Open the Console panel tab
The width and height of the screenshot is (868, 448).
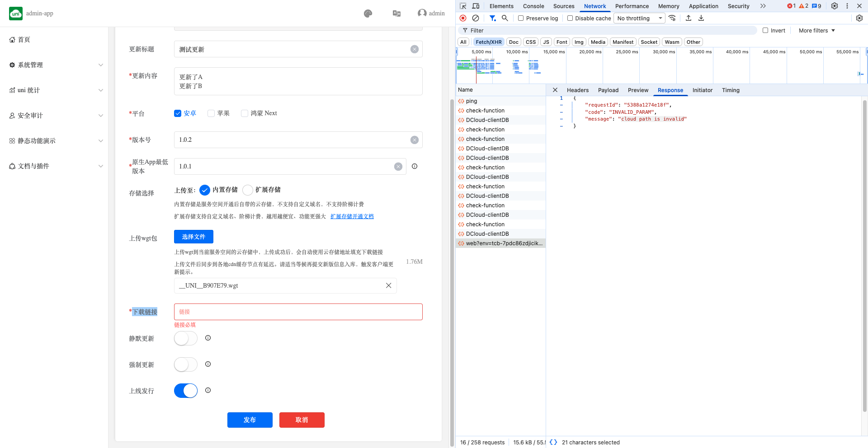point(533,6)
